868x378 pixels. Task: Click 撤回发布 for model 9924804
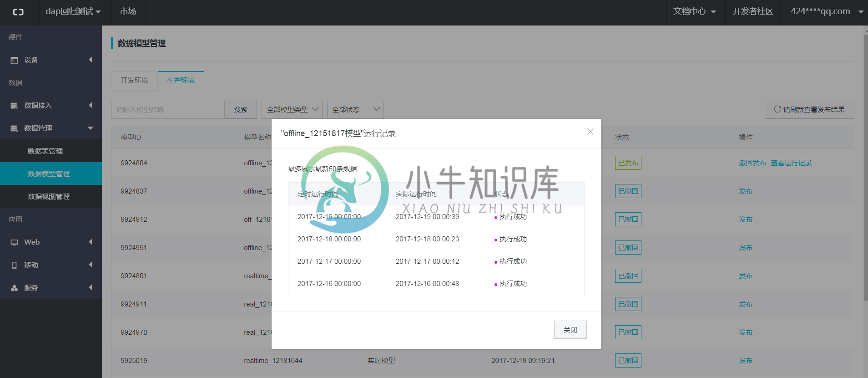[x=752, y=163]
